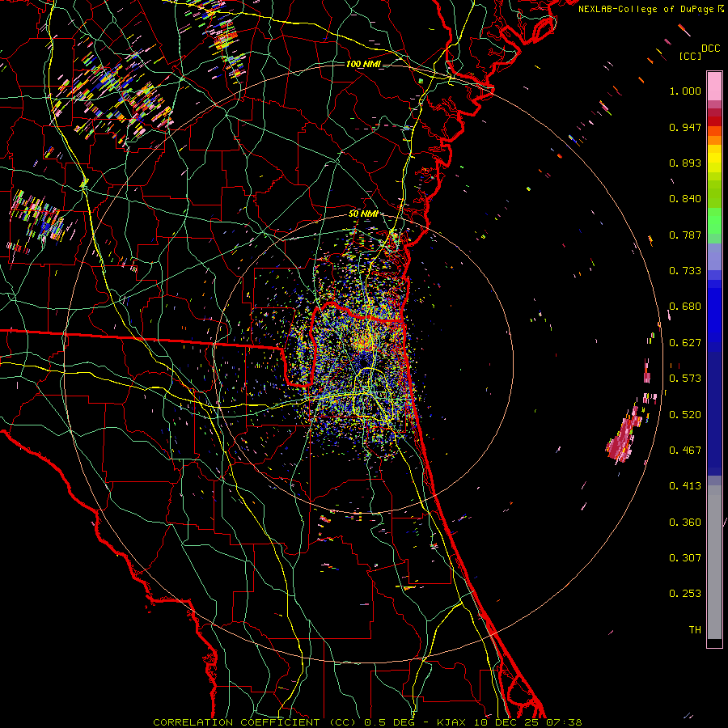Click the 0.680 legend value
Screen dimensions: 728x728
click(x=685, y=307)
